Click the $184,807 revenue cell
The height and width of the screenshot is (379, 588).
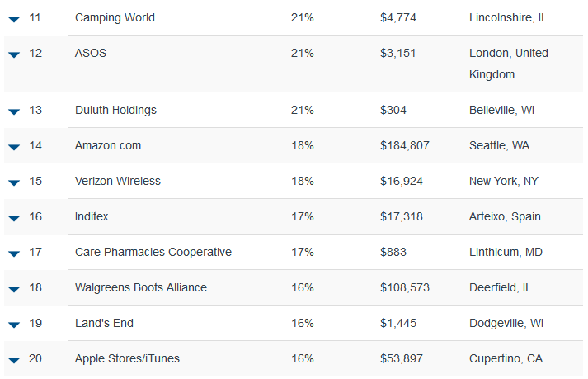point(405,145)
